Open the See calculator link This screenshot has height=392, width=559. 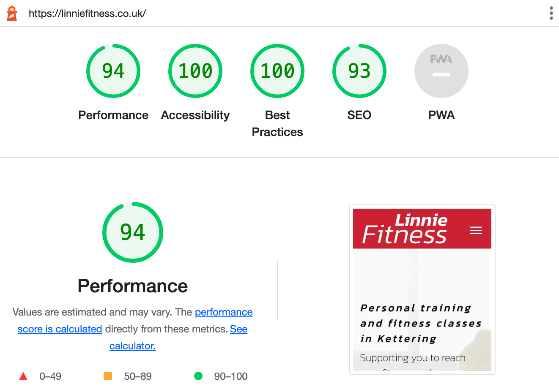click(132, 346)
